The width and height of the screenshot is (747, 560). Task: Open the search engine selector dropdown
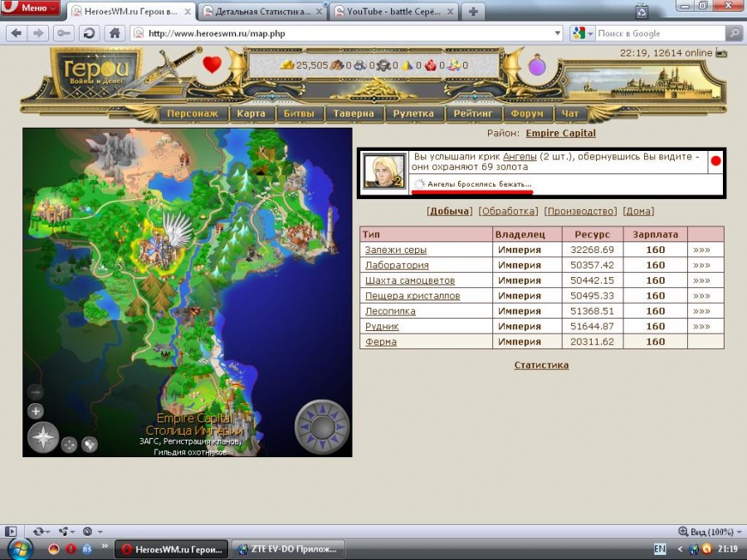click(x=583, y=33)
